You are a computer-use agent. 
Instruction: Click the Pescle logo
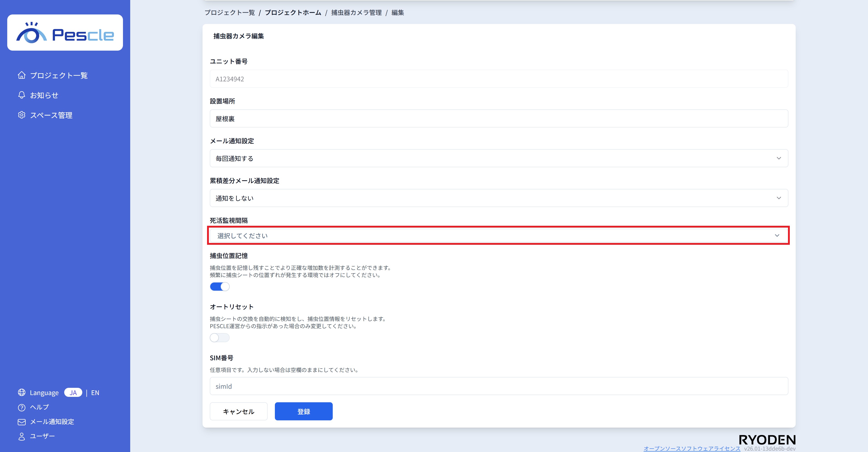coord(65,33)
